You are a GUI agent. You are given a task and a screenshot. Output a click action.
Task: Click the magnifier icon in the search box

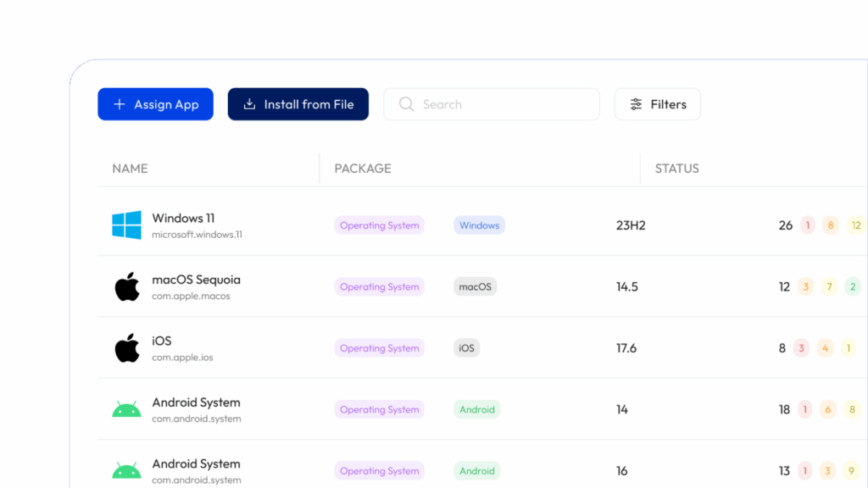coord(407,104)
